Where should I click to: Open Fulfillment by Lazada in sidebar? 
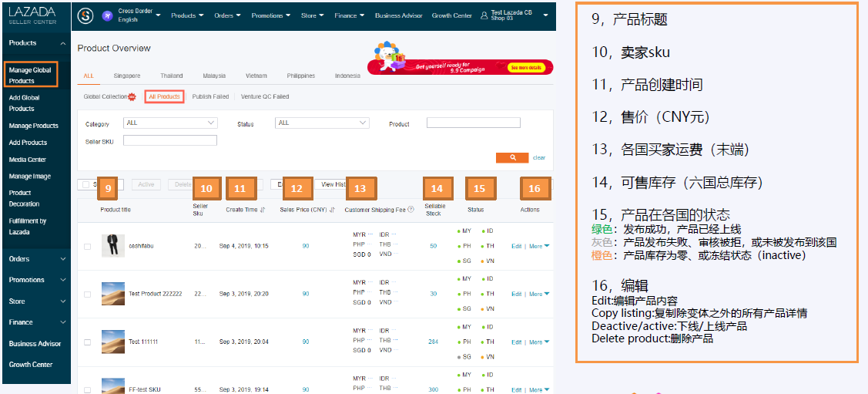click(28, 227)
